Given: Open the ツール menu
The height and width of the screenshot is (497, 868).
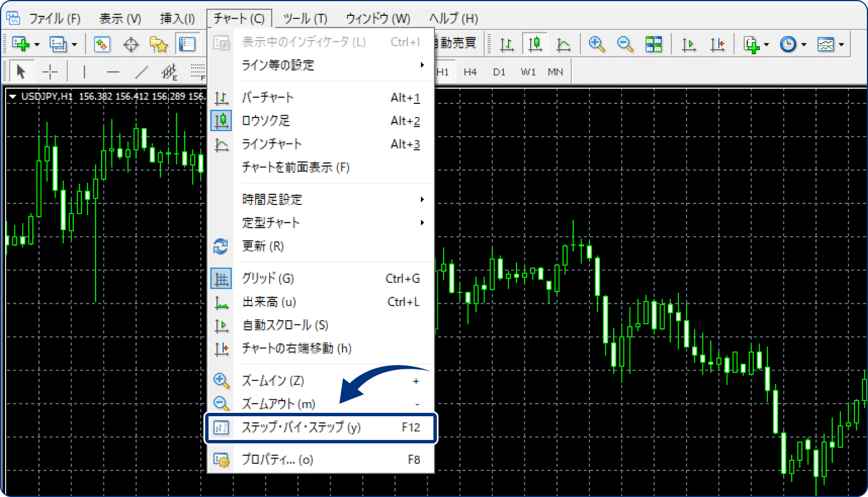Looking at the screenshot, I should [305, 18].
